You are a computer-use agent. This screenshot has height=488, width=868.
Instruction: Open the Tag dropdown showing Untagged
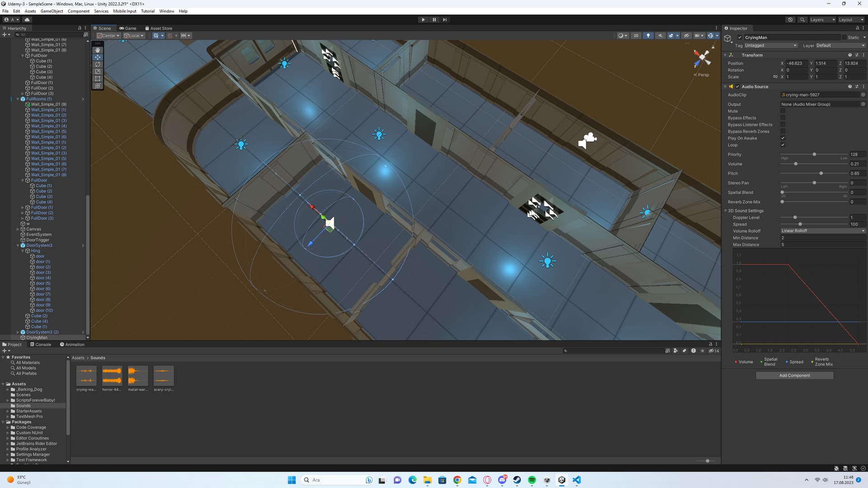click(x=770, y=46)
